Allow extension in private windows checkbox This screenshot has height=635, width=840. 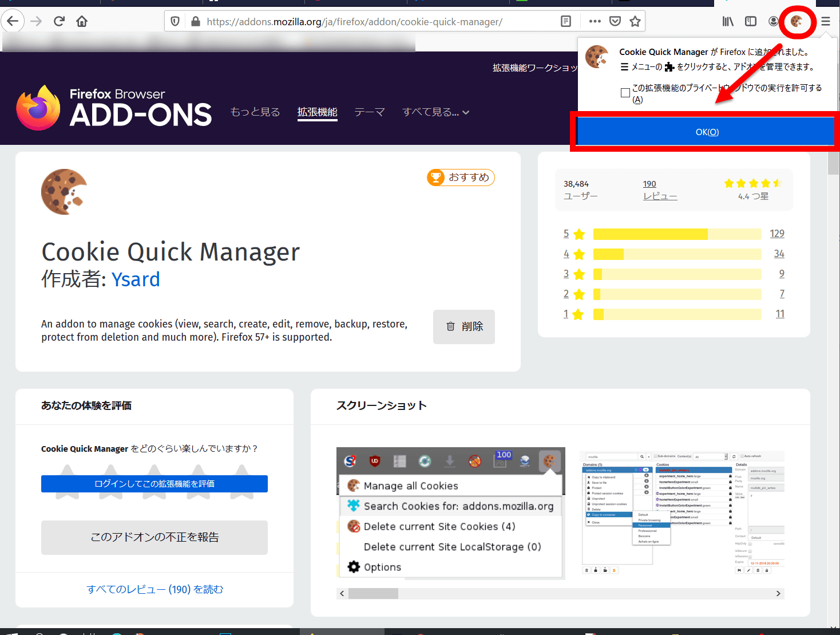coord(625,93)
